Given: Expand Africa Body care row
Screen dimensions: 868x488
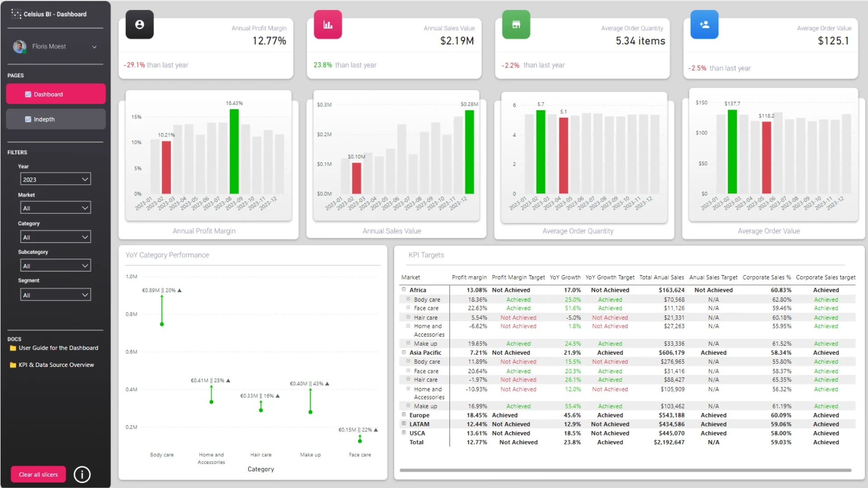Looking at the screenshot, I should point(408,299).
